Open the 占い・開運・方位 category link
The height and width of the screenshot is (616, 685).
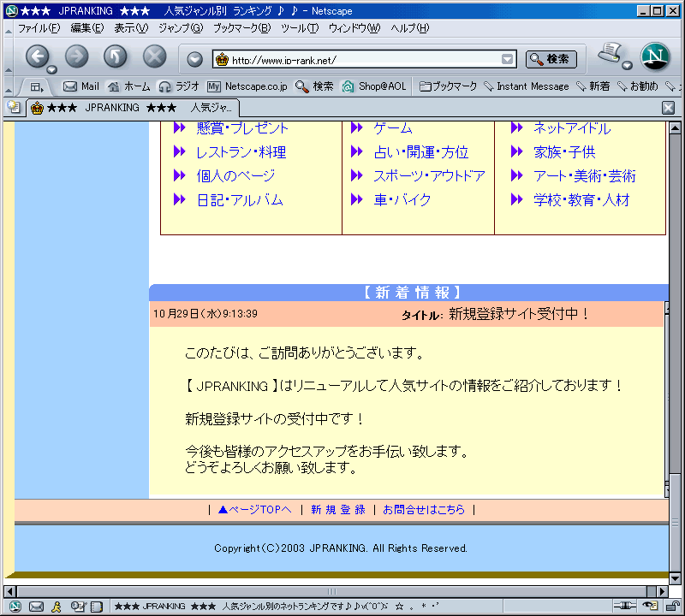421,152
